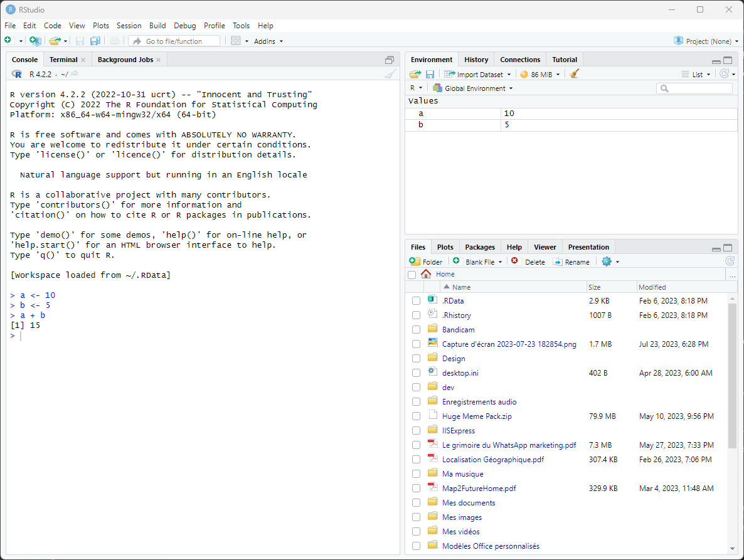Open the Plots tab in lower-right pane
744x560 pixels.
(445, 247)
